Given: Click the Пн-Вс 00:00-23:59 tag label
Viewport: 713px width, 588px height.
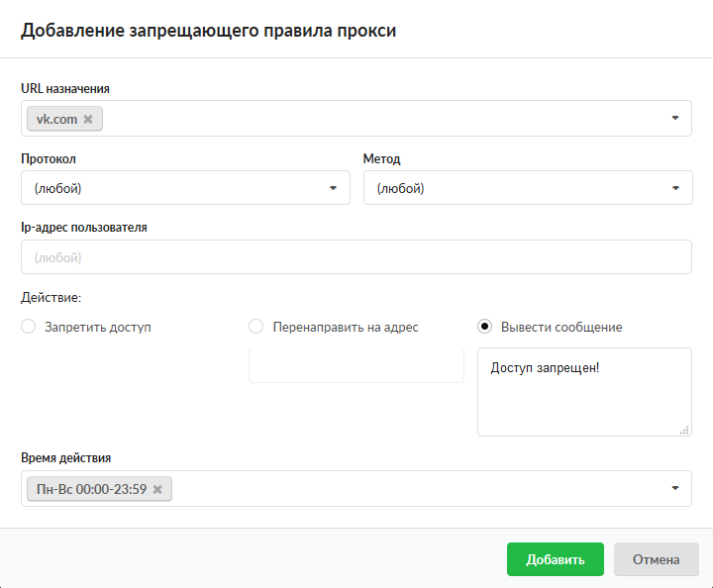Looking at the screenshot, I should point(91,489).
